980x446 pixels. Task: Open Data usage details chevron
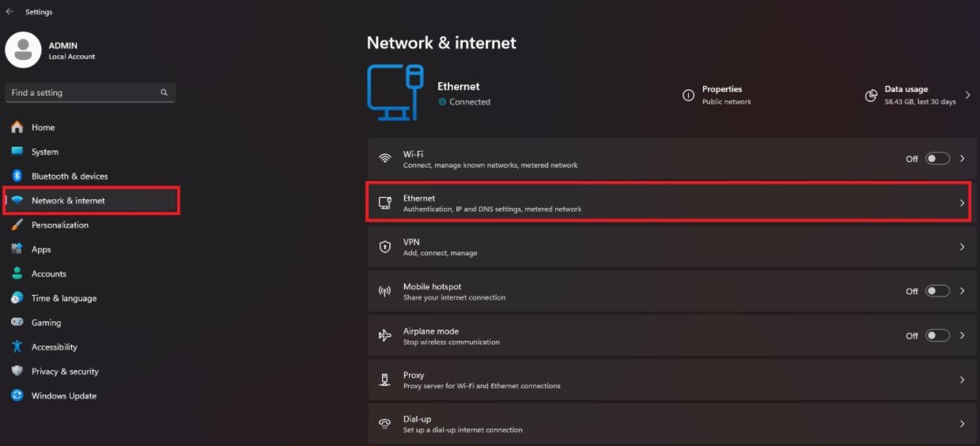pos(968,95)
